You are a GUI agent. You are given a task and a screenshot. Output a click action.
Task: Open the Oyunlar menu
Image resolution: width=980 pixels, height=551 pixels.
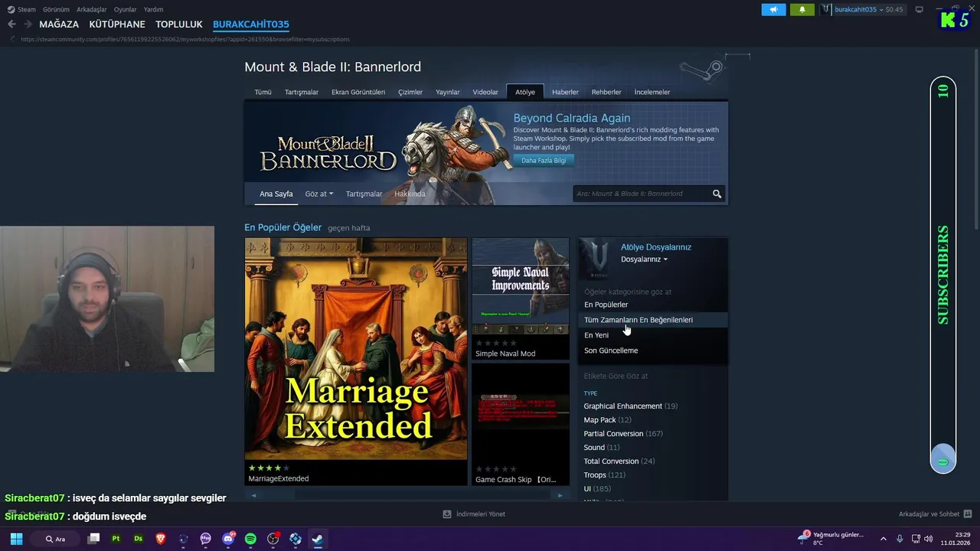point(125,9)
